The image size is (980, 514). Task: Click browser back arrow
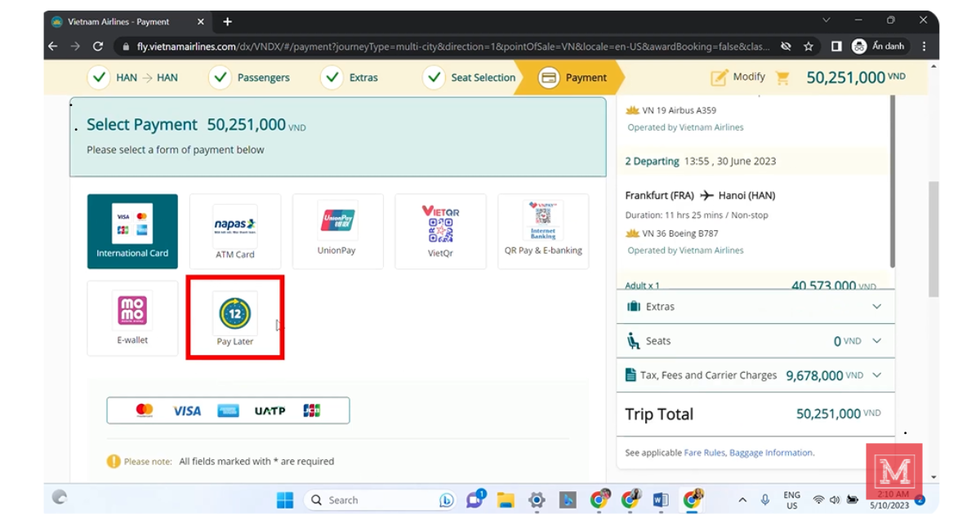click(54, 47)
